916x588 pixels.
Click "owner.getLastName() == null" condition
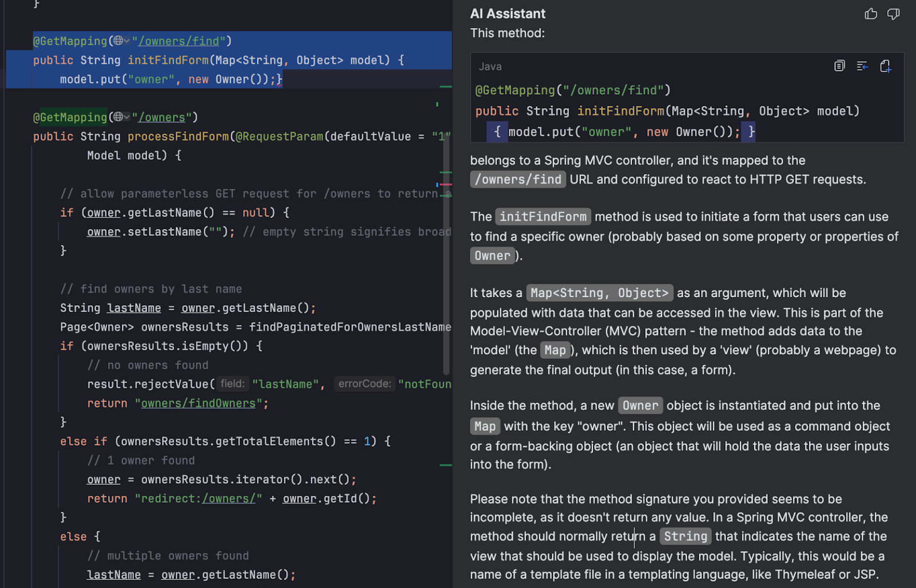point(177,212)
